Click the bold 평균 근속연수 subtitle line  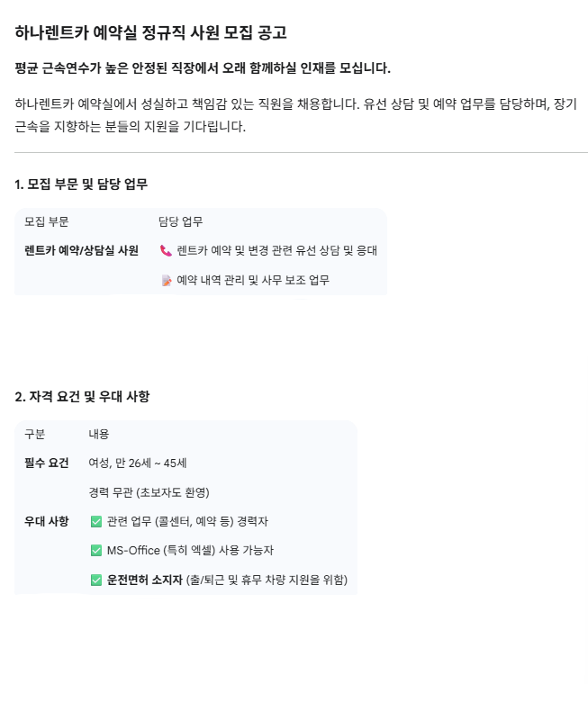coord(203,68)
